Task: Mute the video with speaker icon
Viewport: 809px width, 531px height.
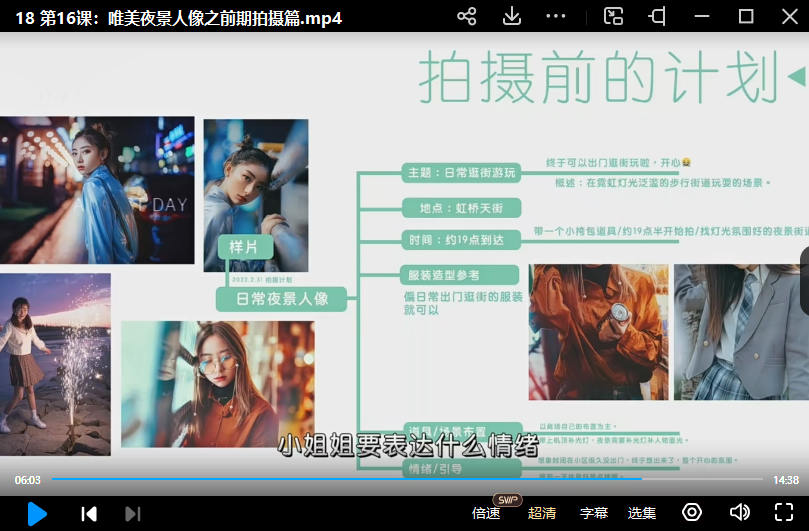Action: [739, 513]
